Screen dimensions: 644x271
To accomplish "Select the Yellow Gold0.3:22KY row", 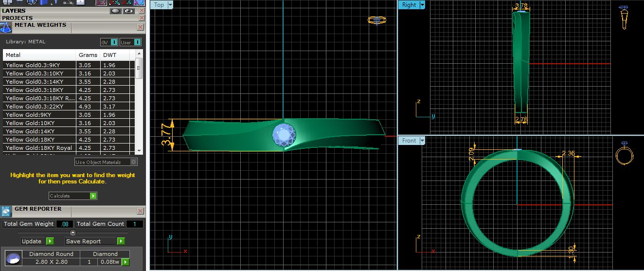I will [69, 107].
